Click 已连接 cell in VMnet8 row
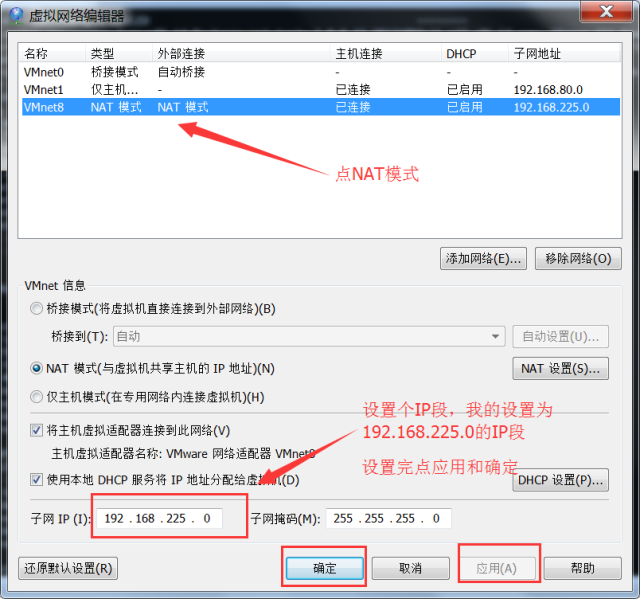Viewport: 640px width, 599px height. click(x=353, y=107)
